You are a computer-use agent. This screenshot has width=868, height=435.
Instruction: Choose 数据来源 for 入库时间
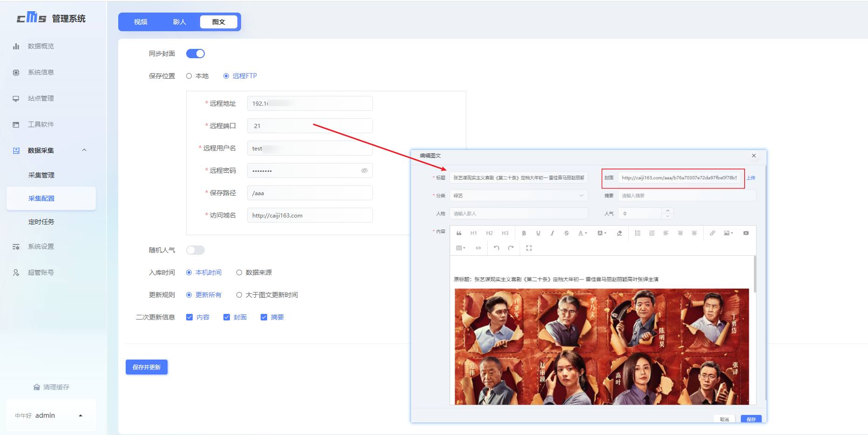point(254,272)
